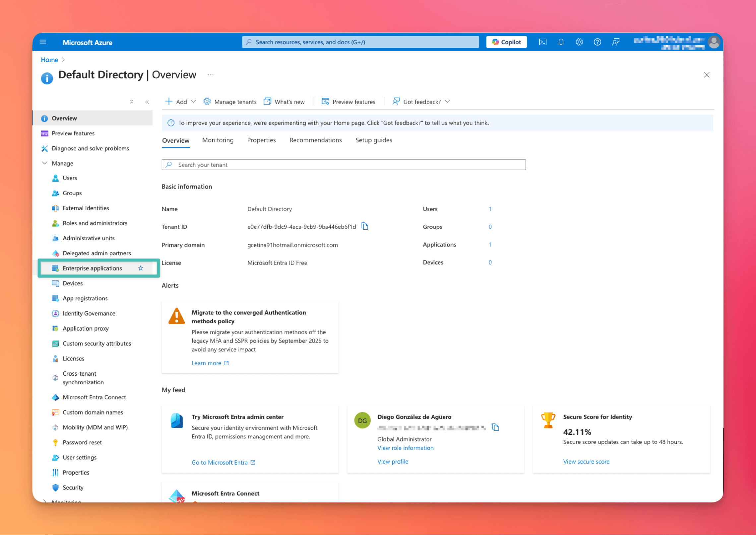Open Delegated admin partners
This screenshot has width=756, height=535.
pyautogui.click(x=96, y=253)
